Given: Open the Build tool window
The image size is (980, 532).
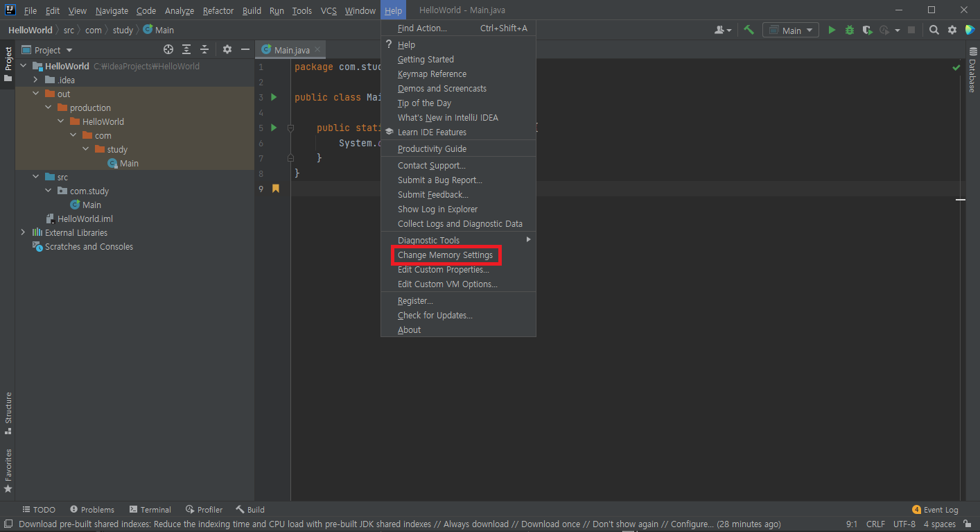Looking at the screenshot, I should [250, 509].
